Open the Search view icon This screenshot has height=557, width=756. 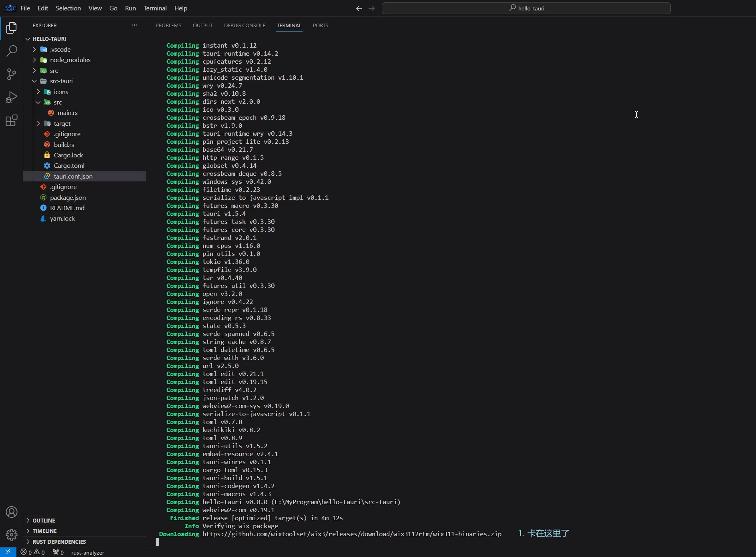coord(12,51)
